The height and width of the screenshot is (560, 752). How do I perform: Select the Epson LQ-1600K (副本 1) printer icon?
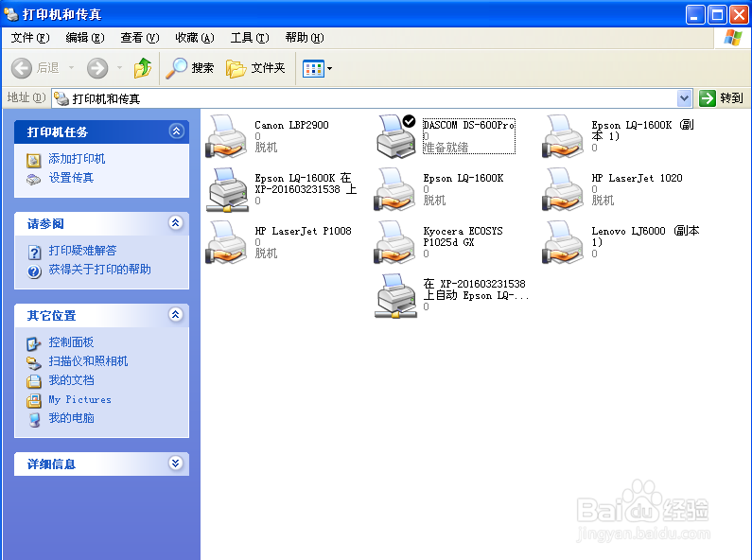click(563, 136)
